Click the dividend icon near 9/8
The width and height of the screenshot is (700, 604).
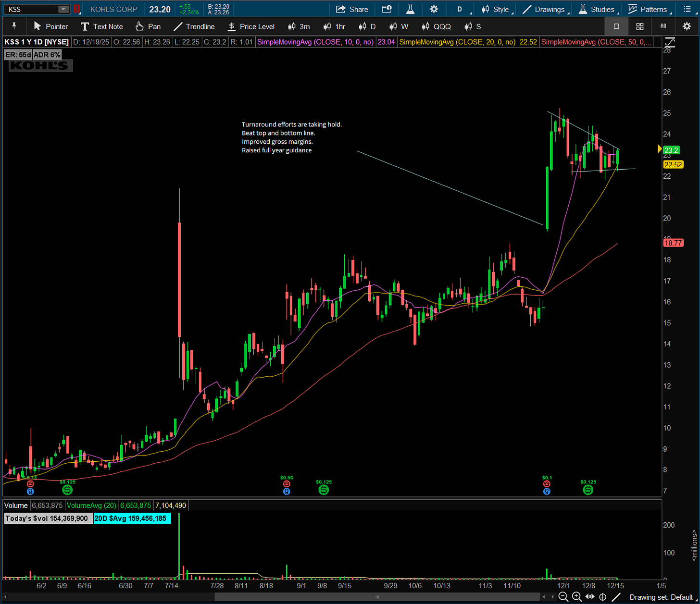click(x=324, y=490)
